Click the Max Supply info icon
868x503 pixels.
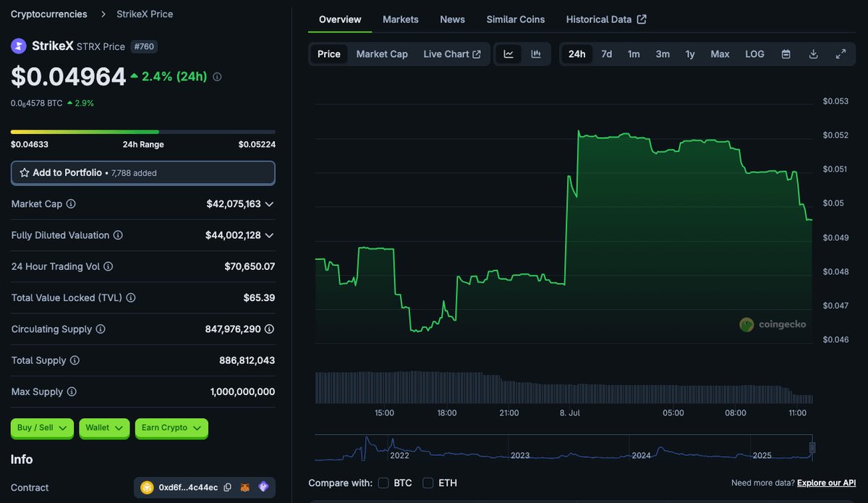[71, 392]
